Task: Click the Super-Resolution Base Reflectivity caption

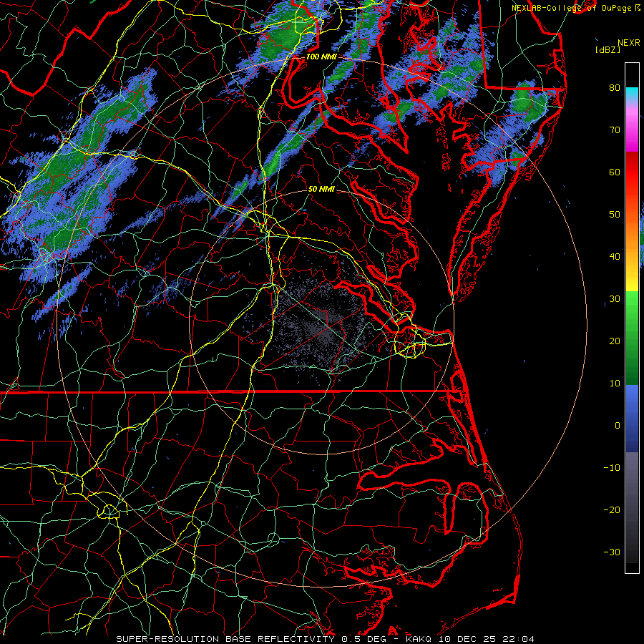Action: [325, 639]
